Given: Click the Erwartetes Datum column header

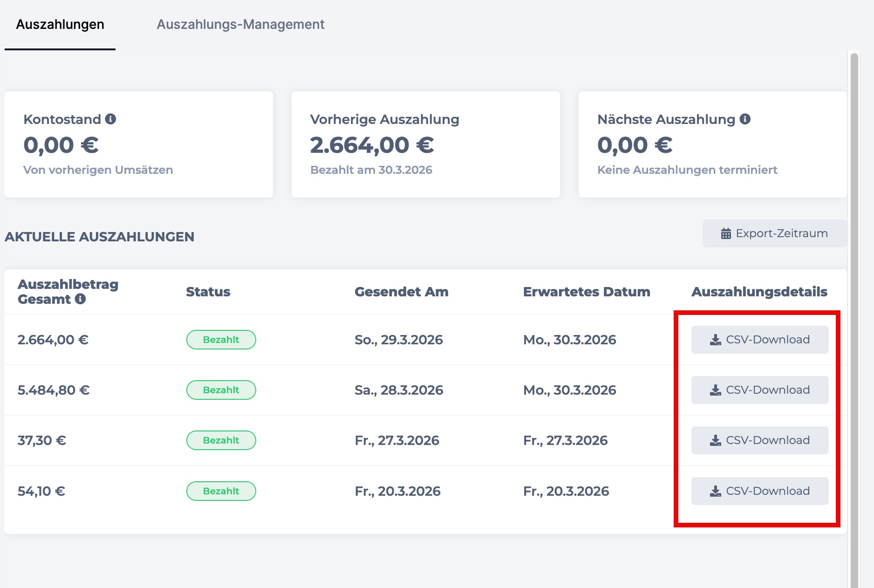Looking at the screenshot, I should [x=587, y=292].
